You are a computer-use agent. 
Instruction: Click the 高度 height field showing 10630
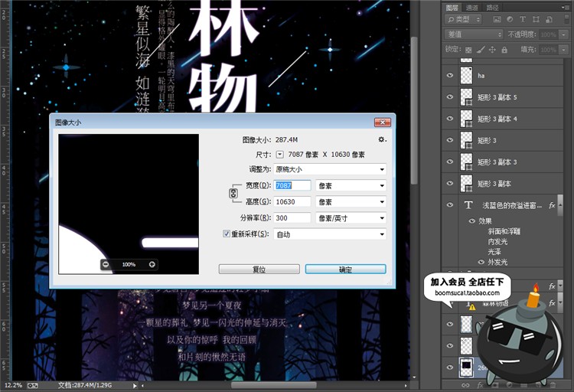pos(292,201)
